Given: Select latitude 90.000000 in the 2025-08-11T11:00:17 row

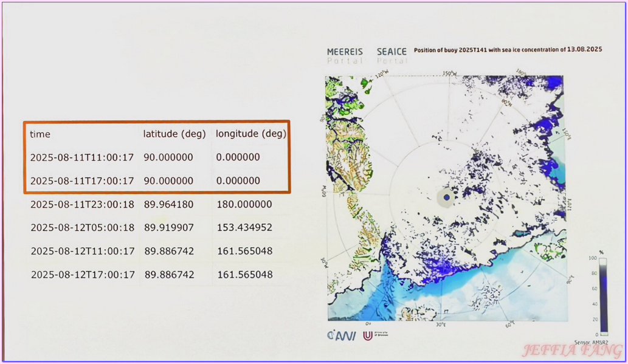Looking at the screenshot, I should [168, 157].
